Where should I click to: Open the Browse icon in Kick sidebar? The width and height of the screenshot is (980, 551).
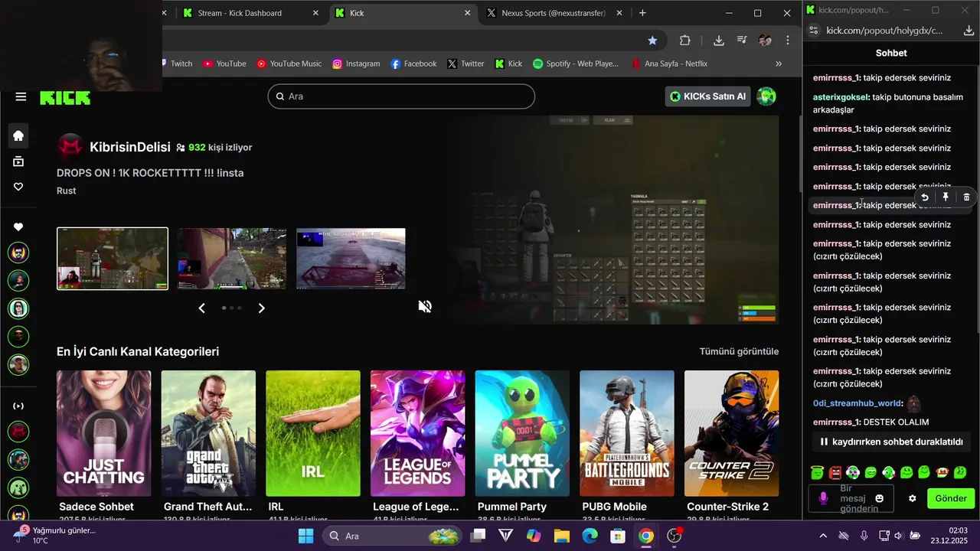click(x=18, y=161)
